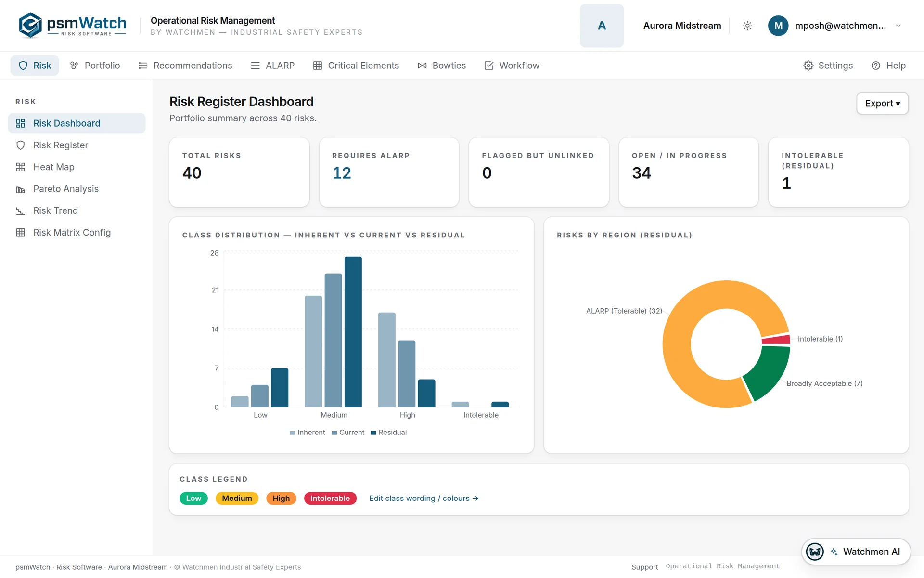Switch to the Risk tab
Screen dimensions: 924x578
point(35,66)
